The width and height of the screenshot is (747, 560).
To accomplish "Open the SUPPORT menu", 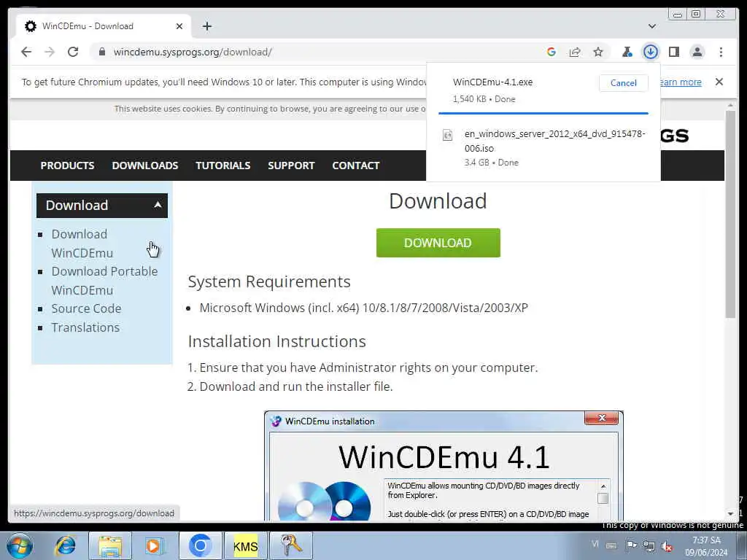I will [291, 166].
